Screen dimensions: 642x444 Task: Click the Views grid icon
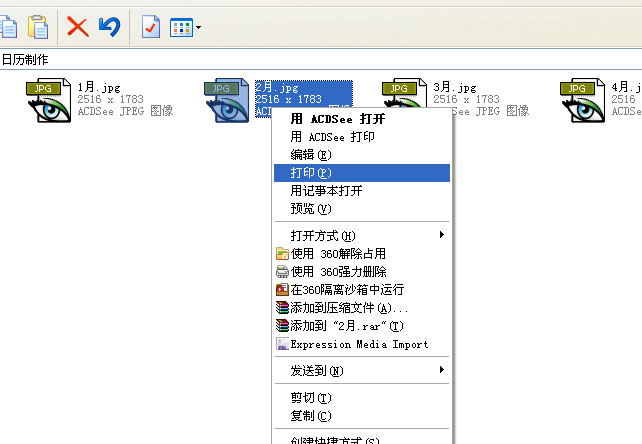pyautogui.click(x=181, y=27)
